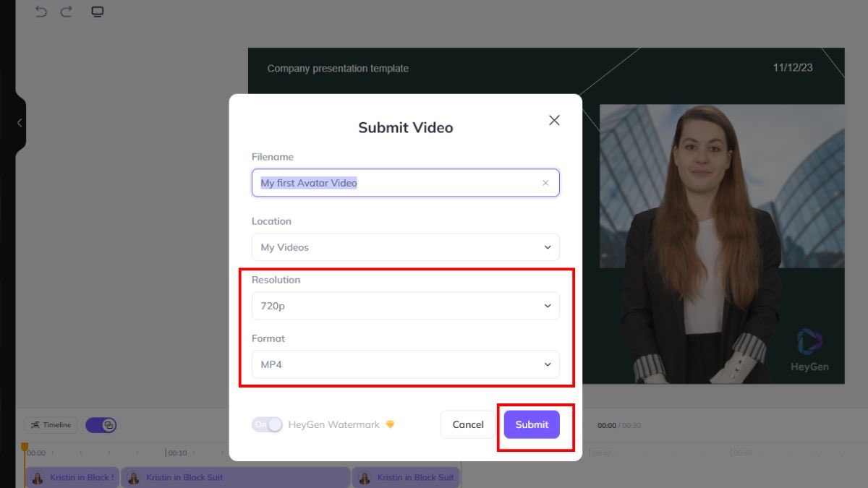The height and width of the screenshot is (488, 868).
Task: Click the avatar icon on the last Kristin clip
Action: [x=364, y=477]
